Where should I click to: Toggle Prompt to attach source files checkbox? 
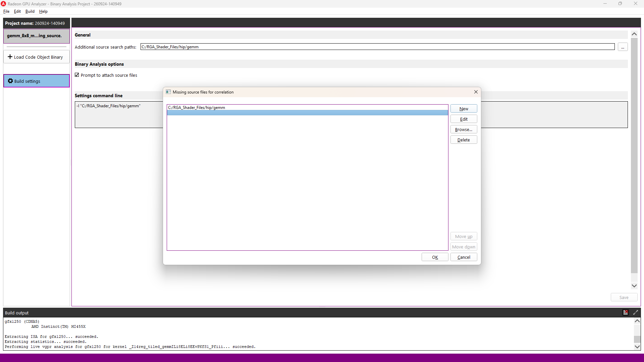click(77, 75)
